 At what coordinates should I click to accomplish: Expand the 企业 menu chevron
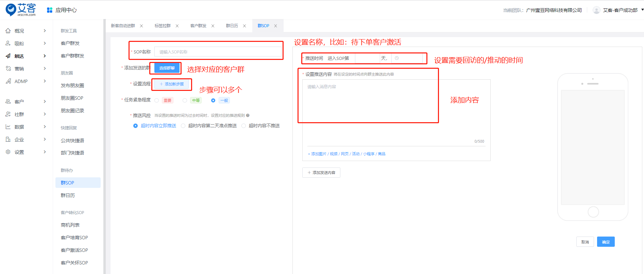(45, 139)
